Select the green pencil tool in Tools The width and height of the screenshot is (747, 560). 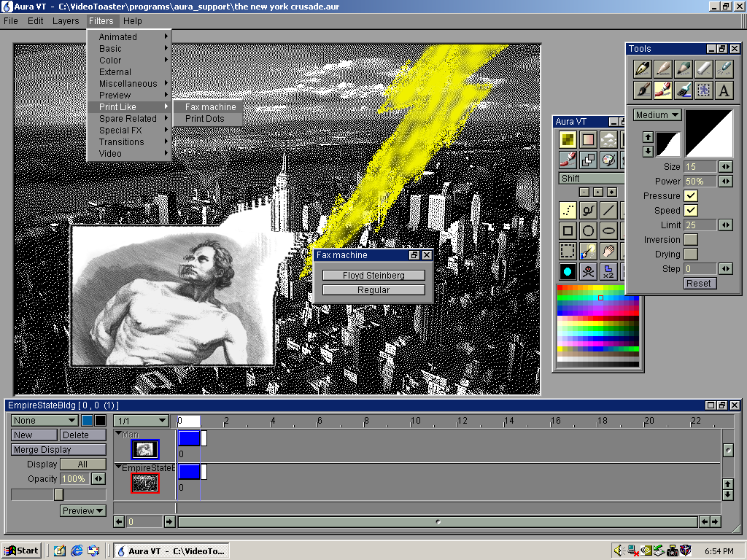pyautogui.click(x=683, y=69)
